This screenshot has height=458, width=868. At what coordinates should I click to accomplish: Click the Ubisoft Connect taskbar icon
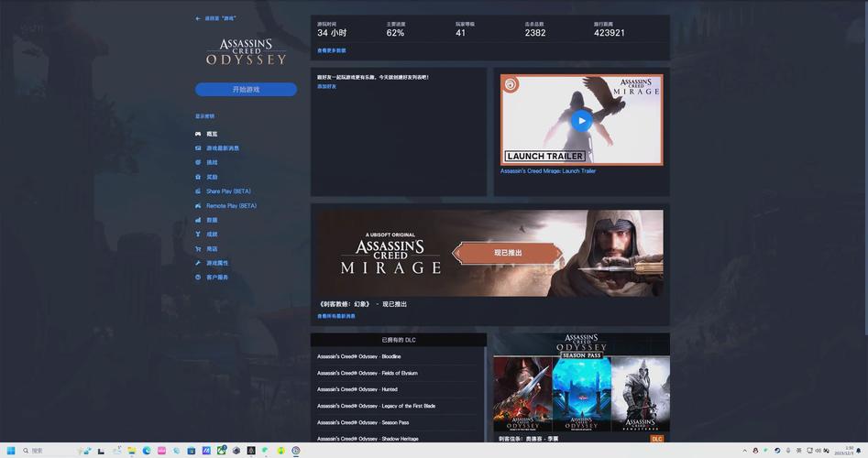click(x=296, y=451)
